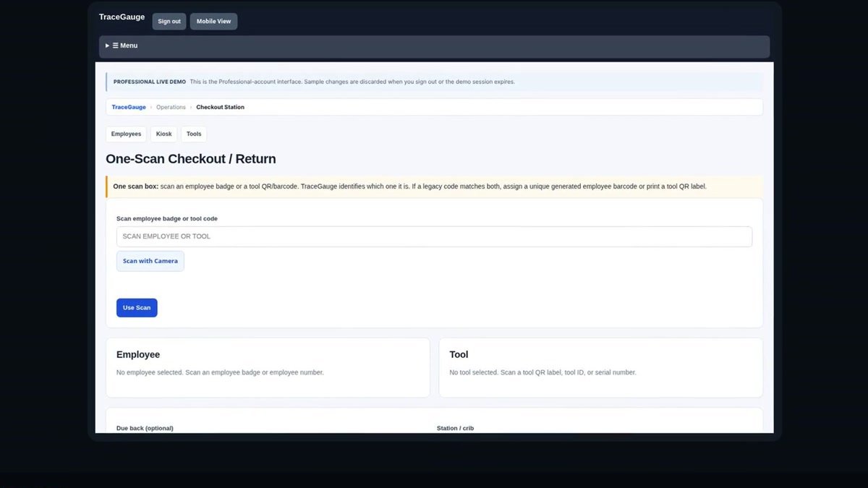Click the 'Station / crib' label
This screenshot has height=488, width=868.
(456, 428)
